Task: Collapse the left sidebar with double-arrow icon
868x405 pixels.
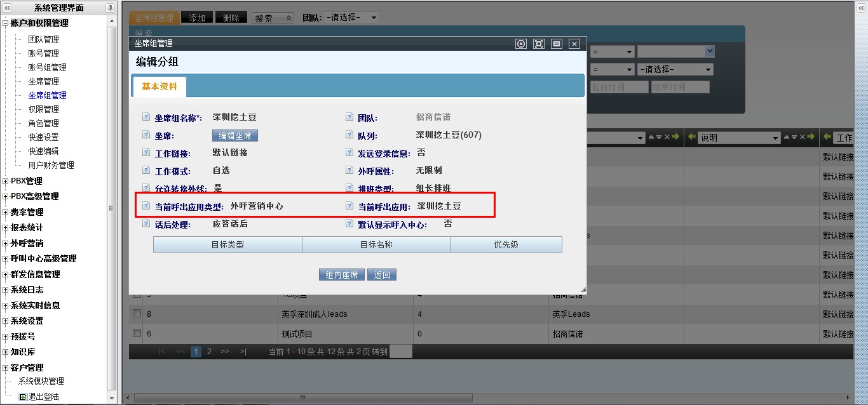Action: [8, 8]
